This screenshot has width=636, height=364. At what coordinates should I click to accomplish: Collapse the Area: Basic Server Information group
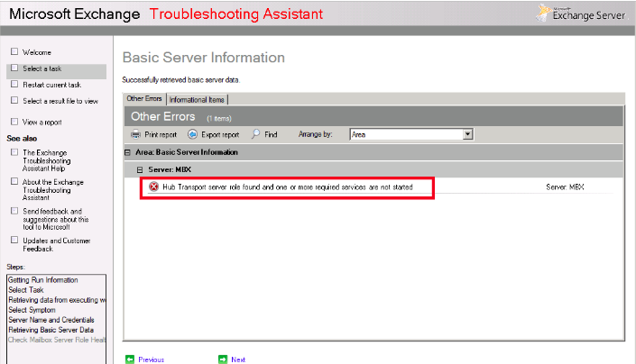pyautogui.click(x=128, y=152)
